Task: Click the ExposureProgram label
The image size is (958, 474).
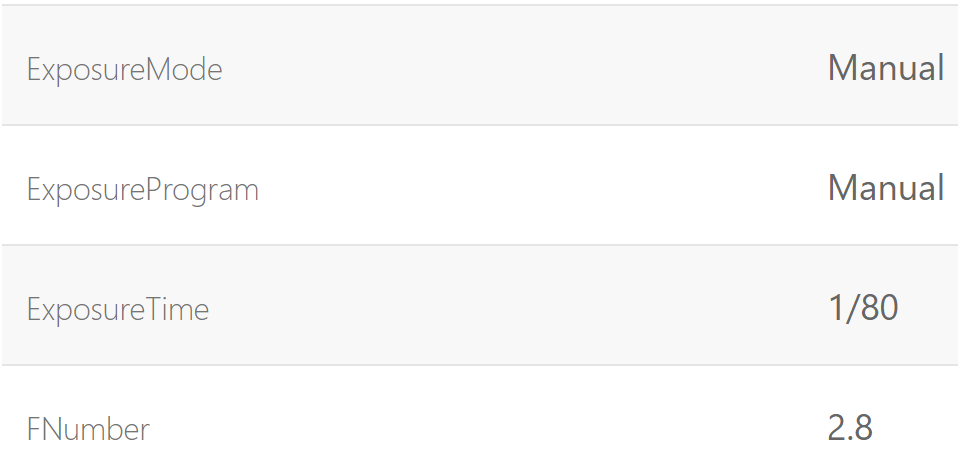Action: click(142, 190)
